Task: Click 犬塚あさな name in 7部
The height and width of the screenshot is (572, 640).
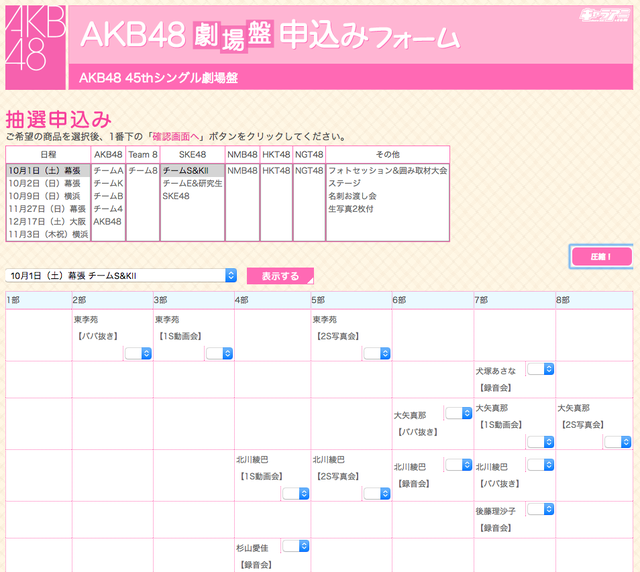Action: [496, 371]
